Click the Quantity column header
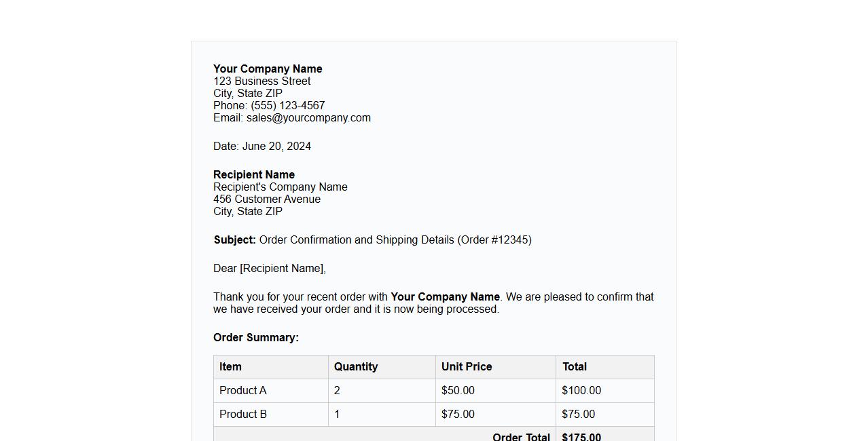This screenshot has height=441, width=868. 356,366
